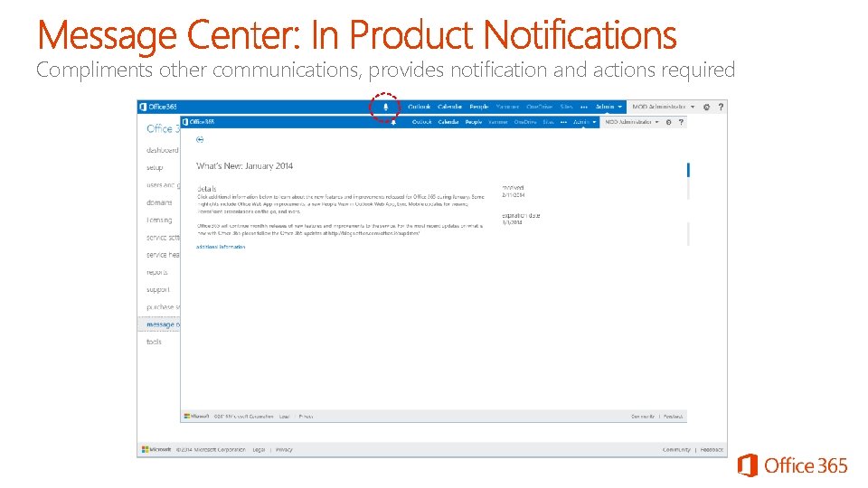This screenshot has width=868, height=488.
Task: Open People in the front window nav bar
Action: tap(474, 122)
